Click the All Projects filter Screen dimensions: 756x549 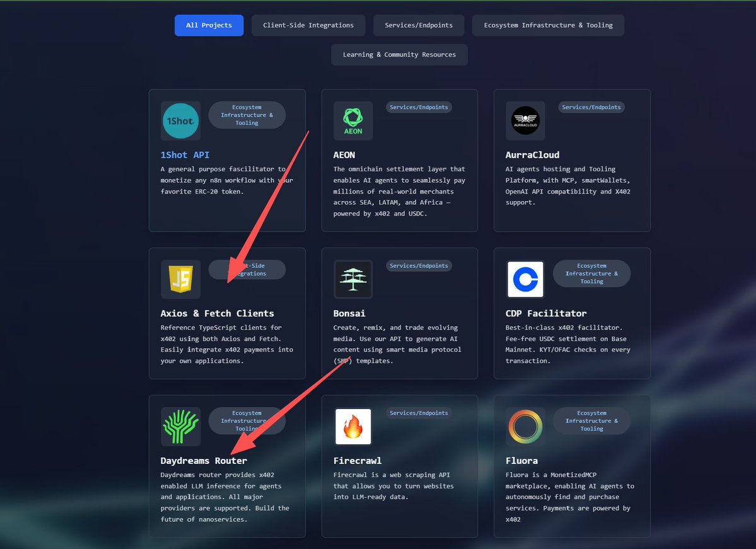coord(209,25)
